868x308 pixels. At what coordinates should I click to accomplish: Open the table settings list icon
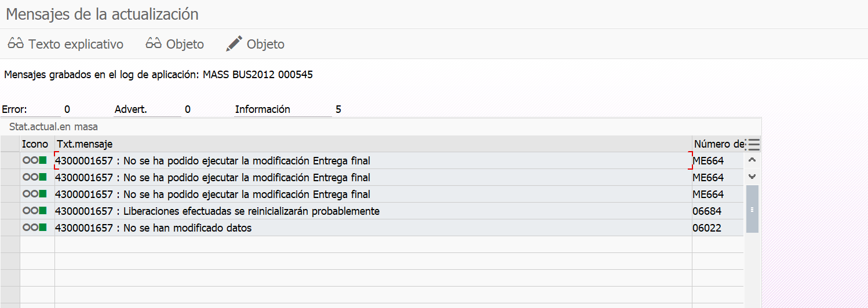point(753,144)
